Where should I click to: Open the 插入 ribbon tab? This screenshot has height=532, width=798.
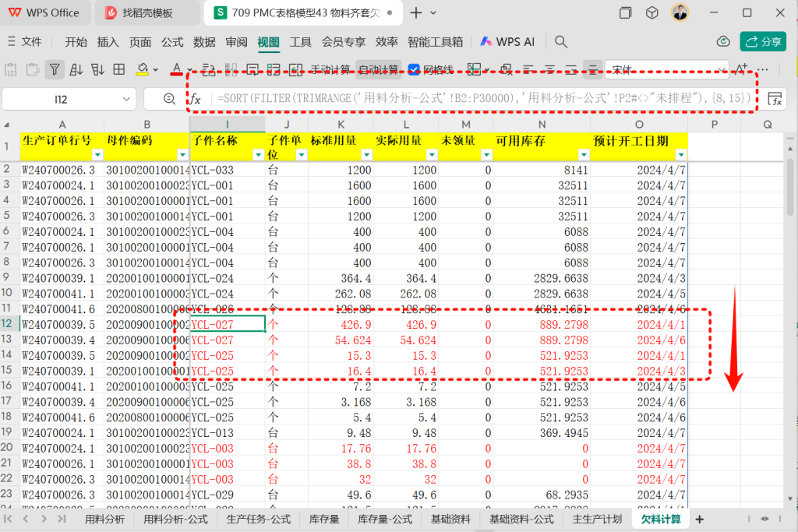click(108, 42)
